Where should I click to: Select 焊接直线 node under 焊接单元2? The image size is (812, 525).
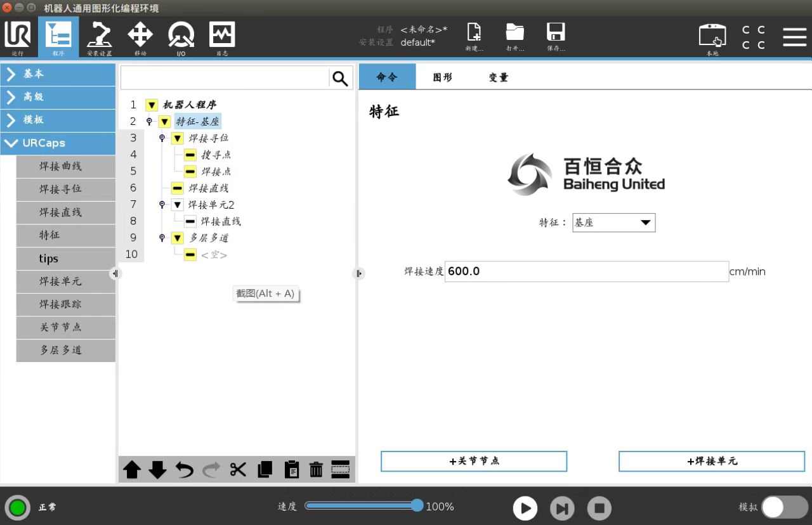pyautogui.click(x=221, y=221)
